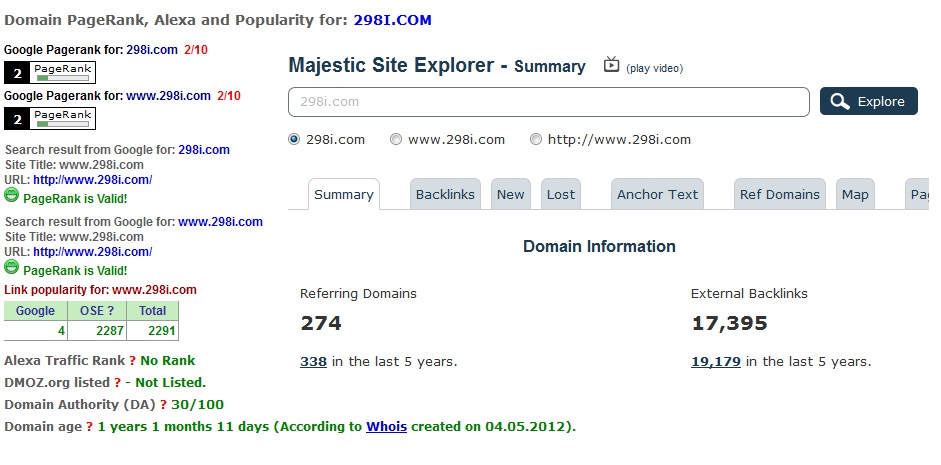941x465 pixels.
Task: Open the 19,179 backlinks link
Action: [716, 362]
